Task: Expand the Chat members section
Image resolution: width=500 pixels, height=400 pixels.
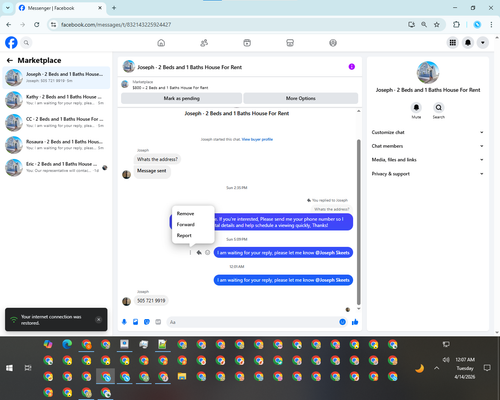Action: (428, 146)
